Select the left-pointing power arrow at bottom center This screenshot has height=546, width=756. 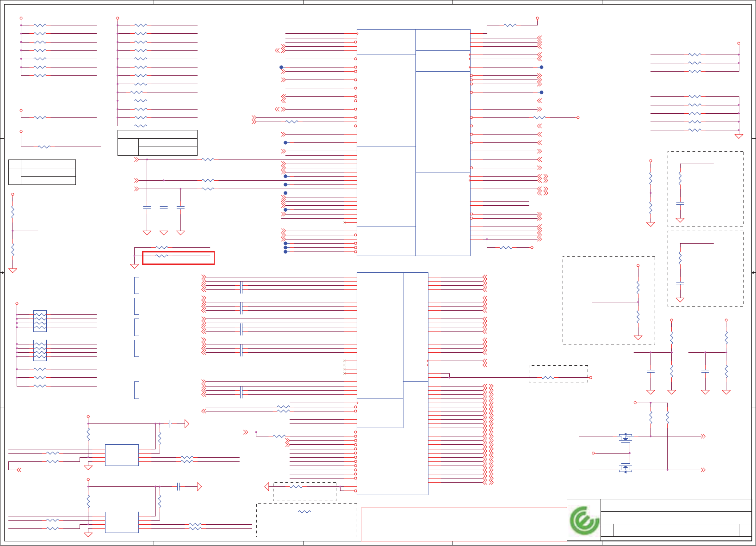click(x=266, y=486)
